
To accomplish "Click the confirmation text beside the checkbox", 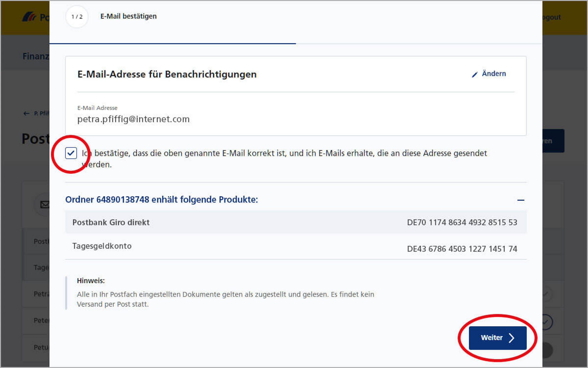I will tap(284, 159).
